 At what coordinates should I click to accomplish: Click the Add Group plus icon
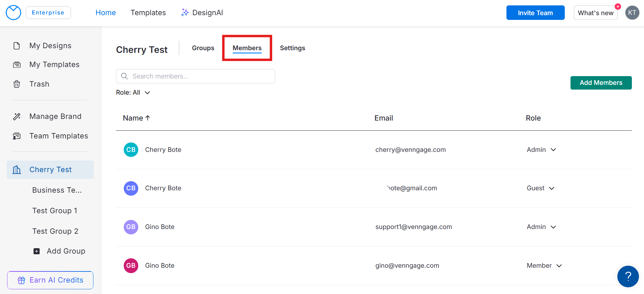point(37,251)
